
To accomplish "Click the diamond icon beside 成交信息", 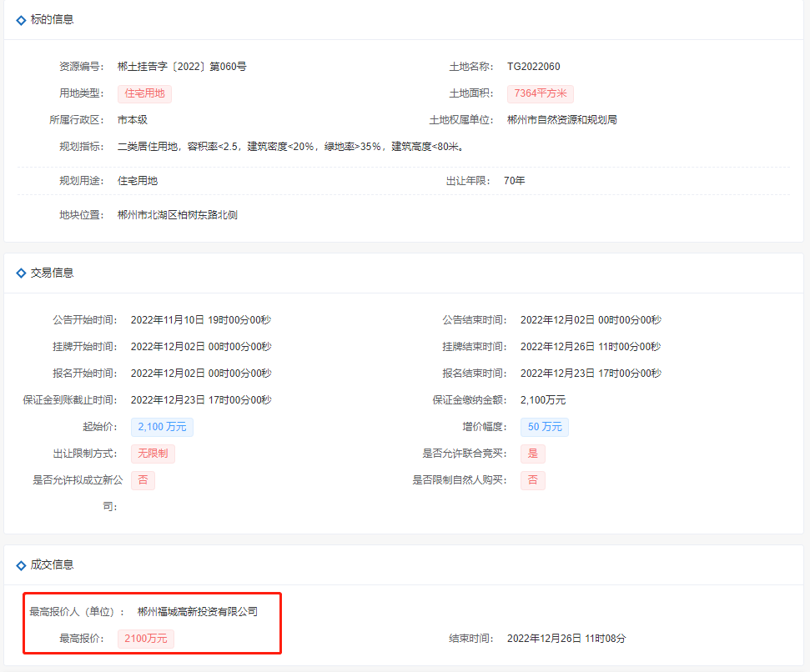I will point(21,565).
